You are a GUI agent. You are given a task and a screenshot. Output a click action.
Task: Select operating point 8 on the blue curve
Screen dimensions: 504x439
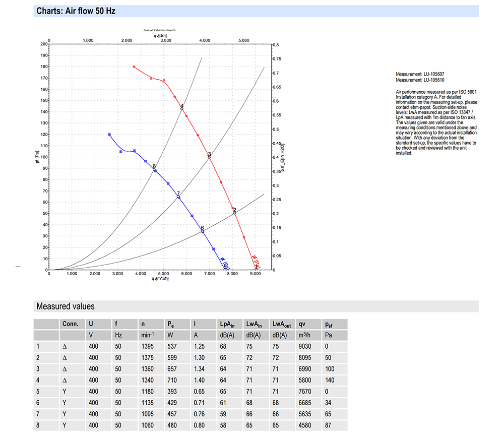pyautogui.click(x=154, y=169)
